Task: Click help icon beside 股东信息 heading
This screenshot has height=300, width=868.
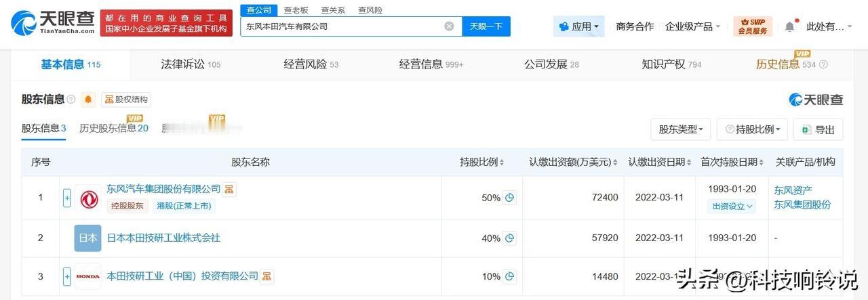Action: (x=71, y=100)
